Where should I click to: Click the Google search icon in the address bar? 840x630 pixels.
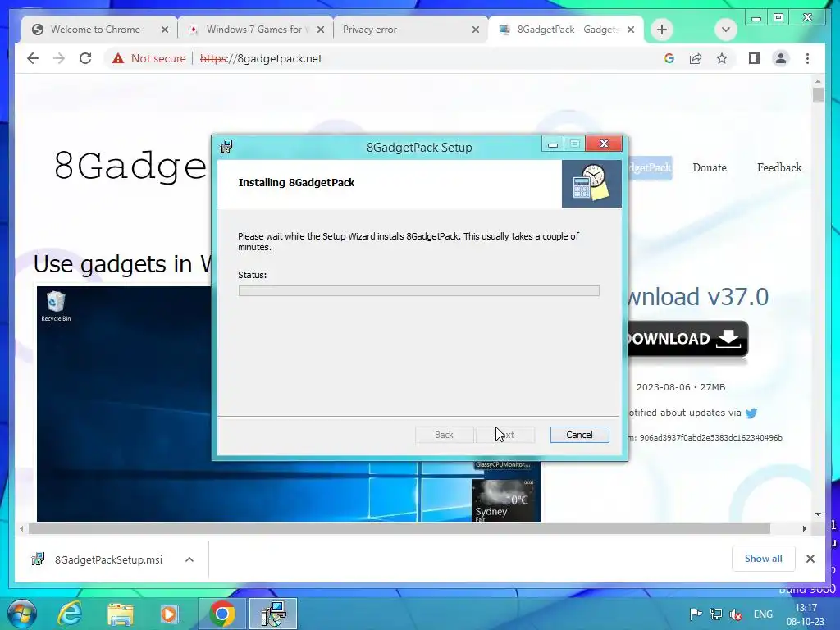point(669,58)
